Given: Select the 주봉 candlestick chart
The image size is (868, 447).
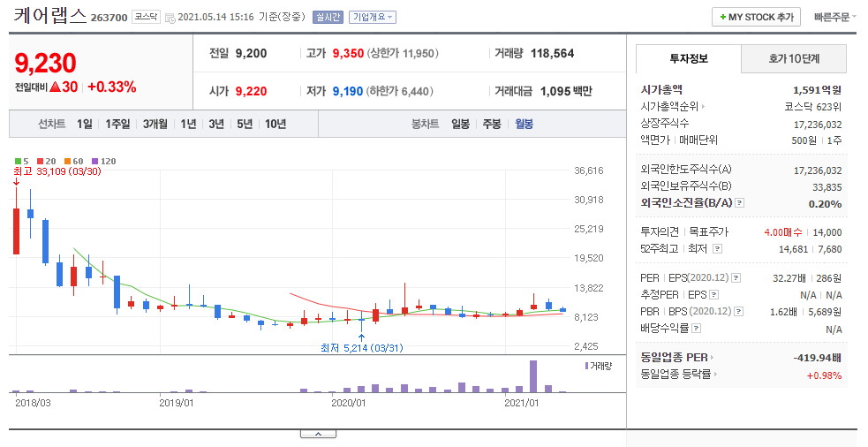Looking at the screenshot, I should point(492,124).
